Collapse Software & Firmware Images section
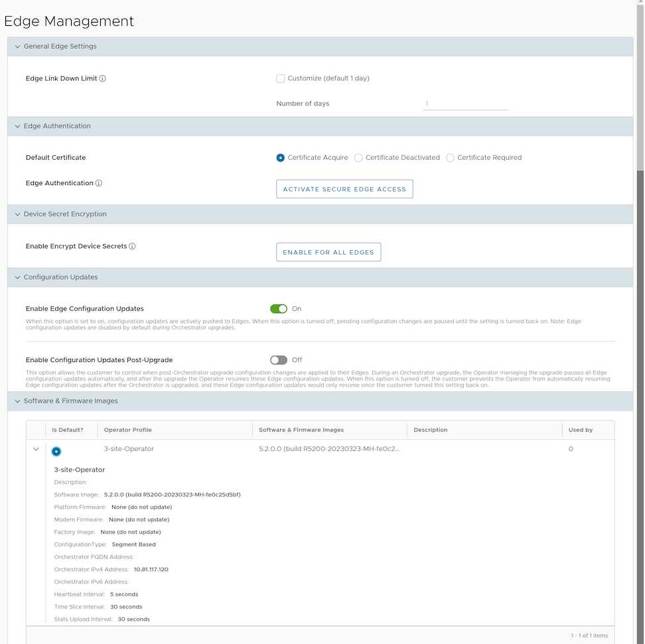Screen dimensions: 645x644 tap(17, 401)
